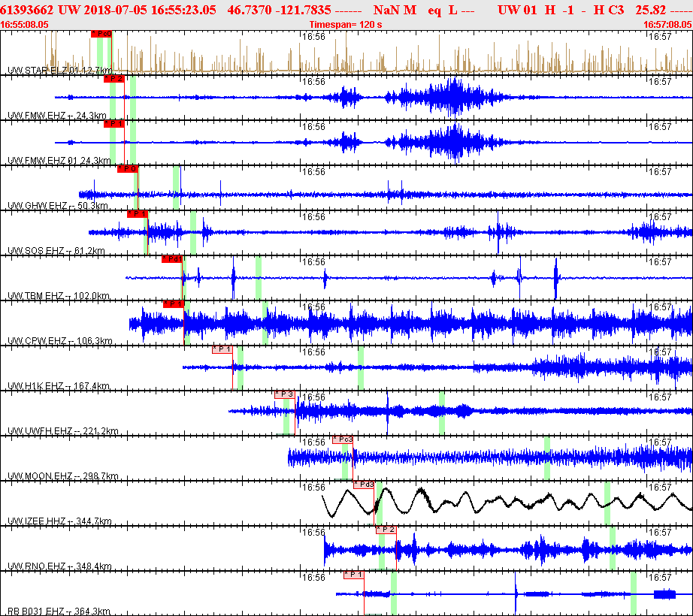This screenshot has width=693, height=616.
Task: Click the P 0 pick marker on GHW trace
Action: pyautogui.click(x=128, y=169)
